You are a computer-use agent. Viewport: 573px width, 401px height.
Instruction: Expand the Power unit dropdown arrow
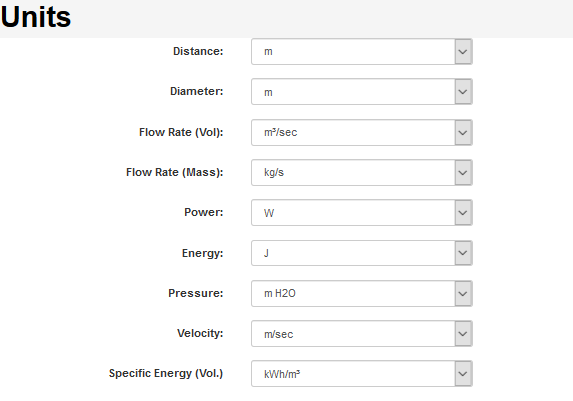463,213
